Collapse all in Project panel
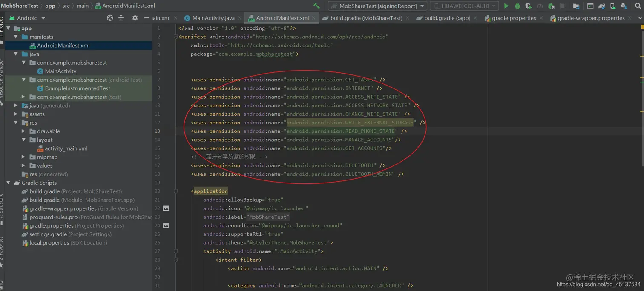644x291 pixels. 121,18
